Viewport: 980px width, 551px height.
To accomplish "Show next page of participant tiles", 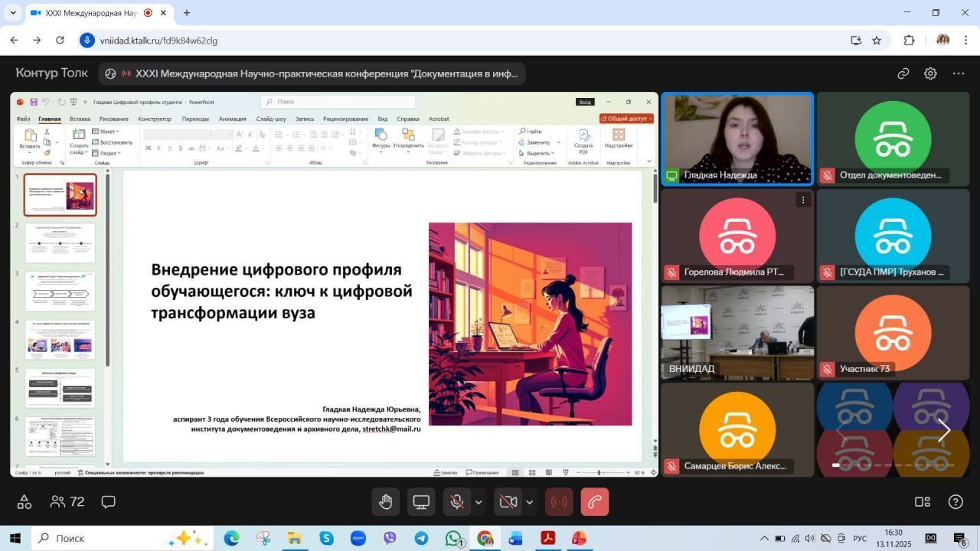I will [944, 431].
